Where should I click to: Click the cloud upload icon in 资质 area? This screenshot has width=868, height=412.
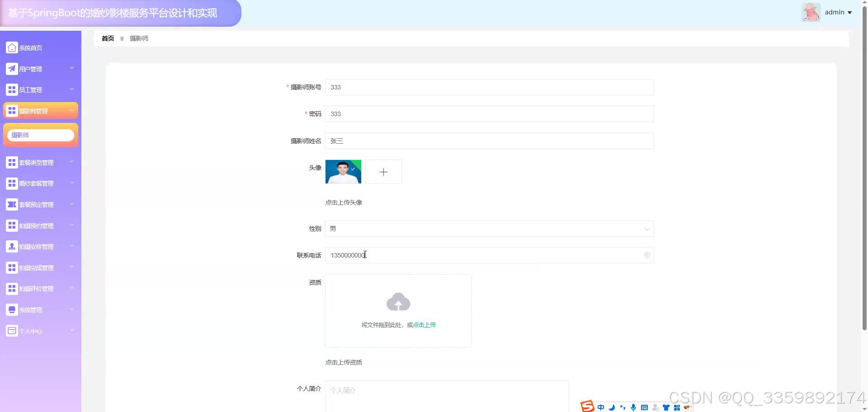coord(398,301)
